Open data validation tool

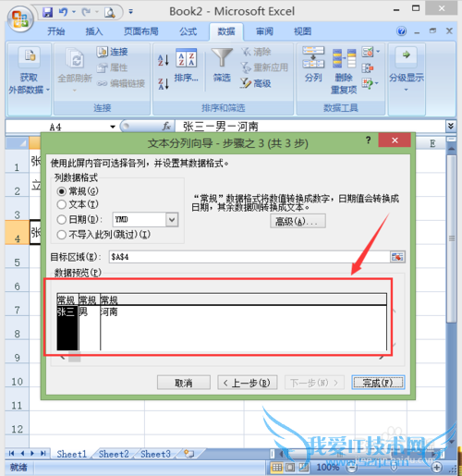point(368,52)
